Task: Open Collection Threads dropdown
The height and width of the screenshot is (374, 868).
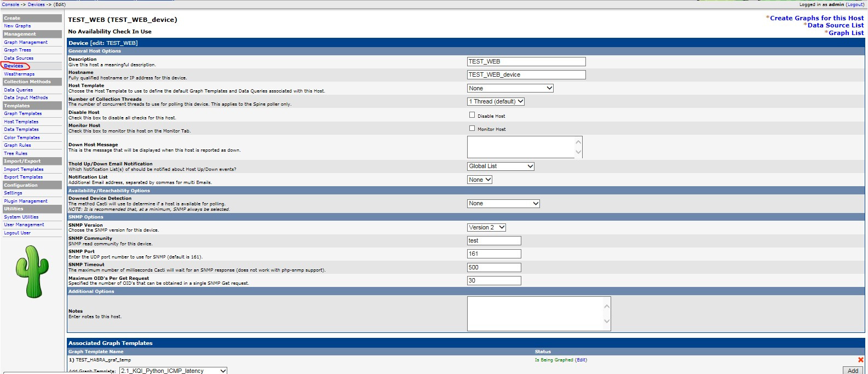Action: pyautogui.click(x=496, y=101)
